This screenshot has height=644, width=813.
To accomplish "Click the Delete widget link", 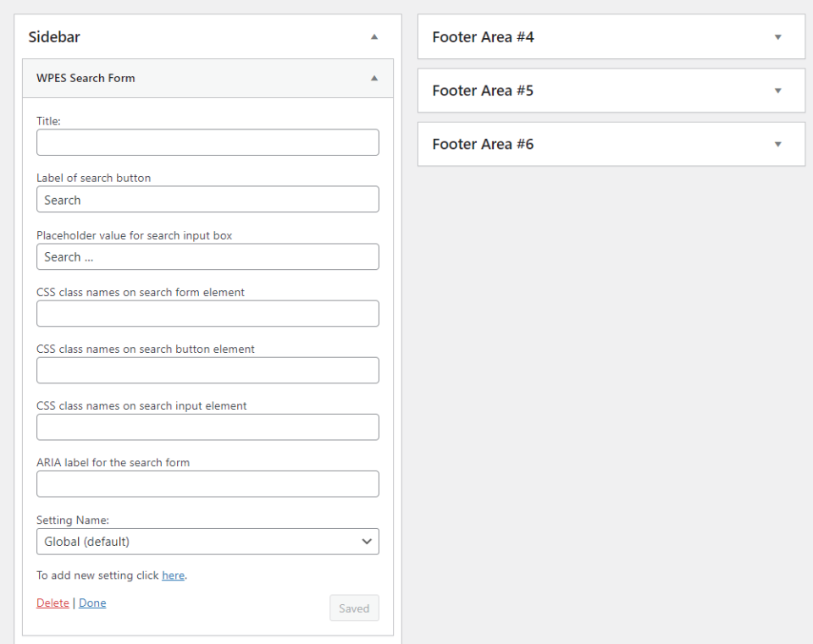I will click(x=53, y=603).
